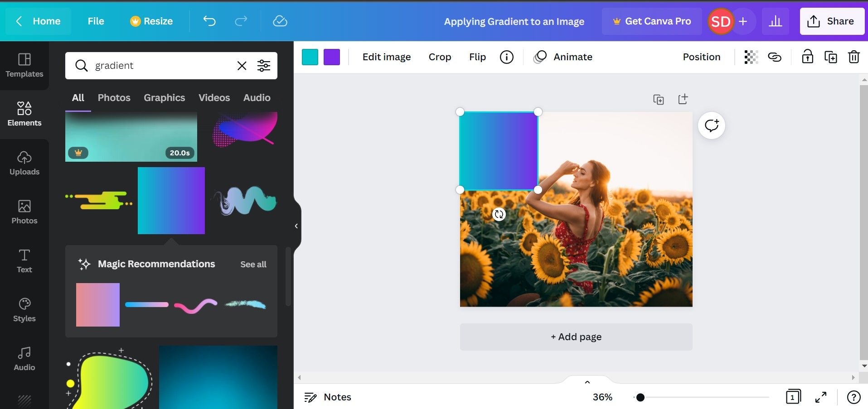Add new page using icon above canvas
Image resolution: width=868 pixels, height=409 pixels.
[683, 99]
